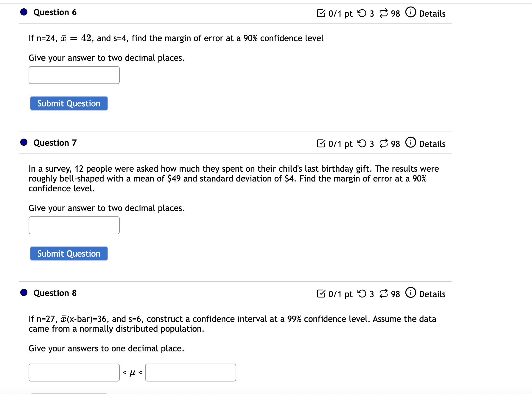Click the grading checkbox icon for Question 7
Viewport: 532px width, 394px height.
point(321,143)
